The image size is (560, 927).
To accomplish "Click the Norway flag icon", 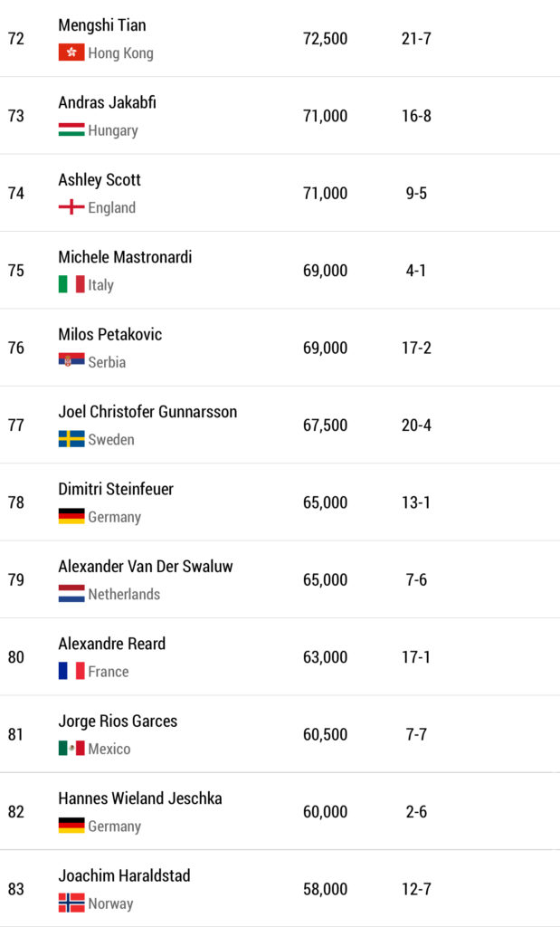I will (71, 903).
